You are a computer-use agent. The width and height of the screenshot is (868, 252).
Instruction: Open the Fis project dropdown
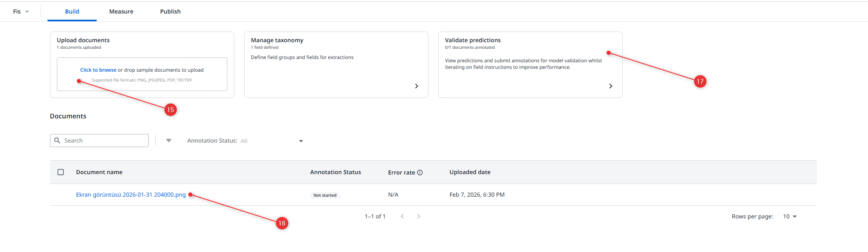pyautogui.click(x=21, y=11)
